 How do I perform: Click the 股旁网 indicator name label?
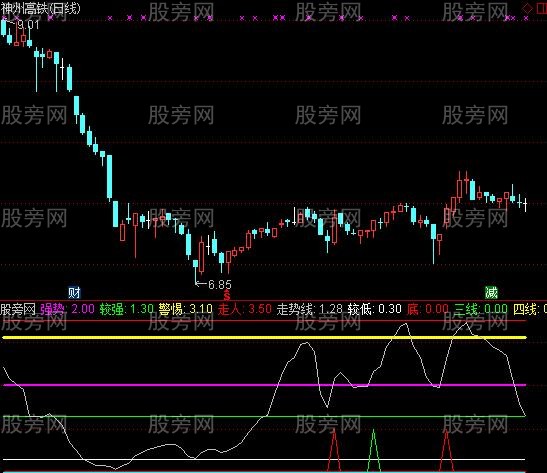(x=18, y=309)
